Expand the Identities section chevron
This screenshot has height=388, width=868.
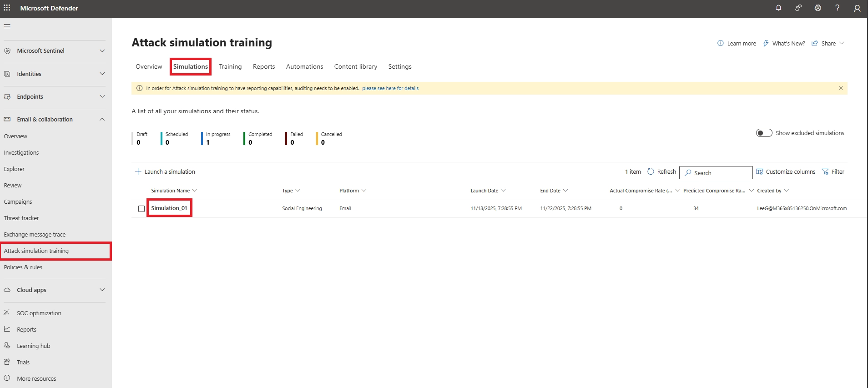(x=102, y=74)
